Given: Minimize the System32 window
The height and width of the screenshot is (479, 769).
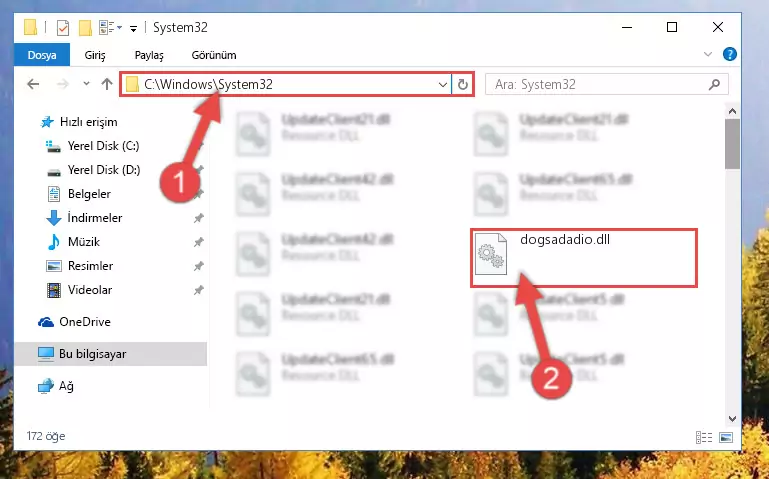Looking at the screenshot, I should pos(626,27).
